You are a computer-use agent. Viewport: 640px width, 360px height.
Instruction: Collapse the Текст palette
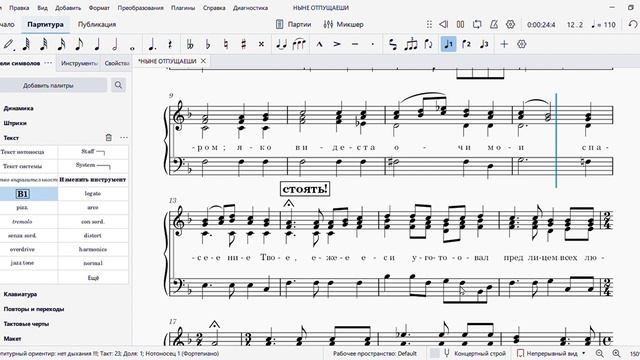pos(11,138)
